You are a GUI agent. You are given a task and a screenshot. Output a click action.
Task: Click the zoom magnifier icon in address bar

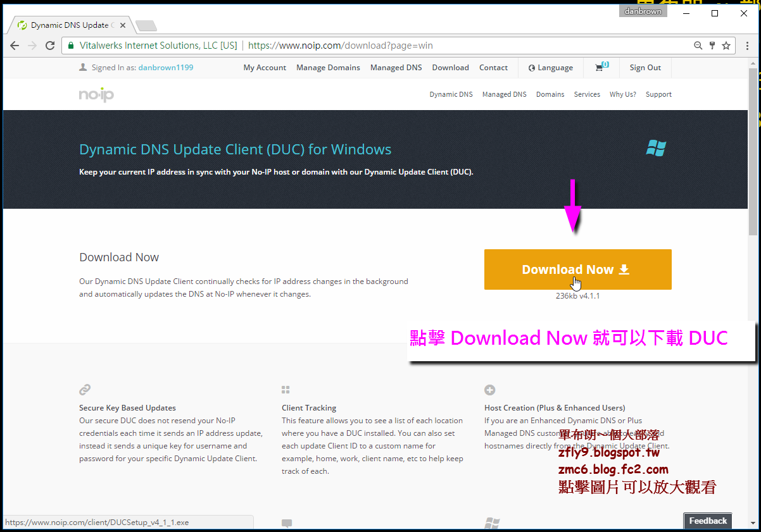point(698,46)
